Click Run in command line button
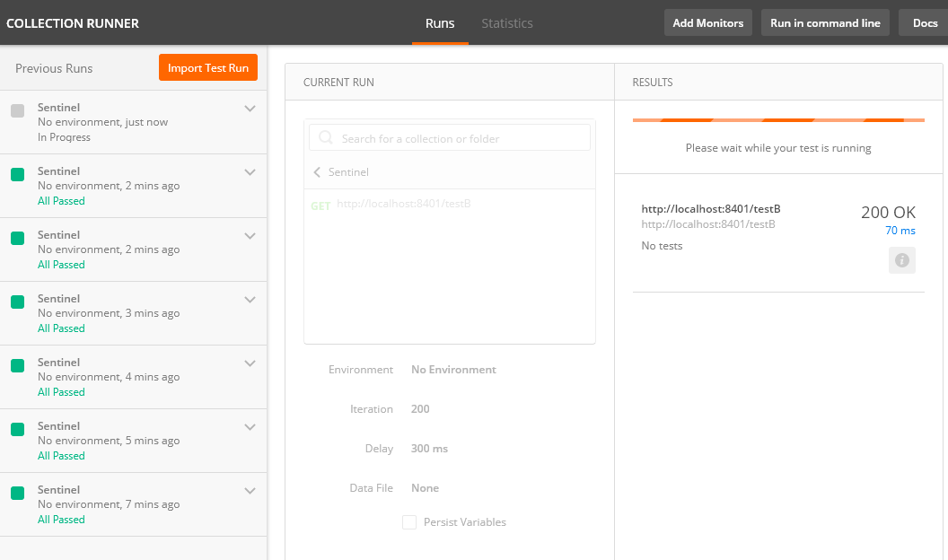 coord(825,23)
